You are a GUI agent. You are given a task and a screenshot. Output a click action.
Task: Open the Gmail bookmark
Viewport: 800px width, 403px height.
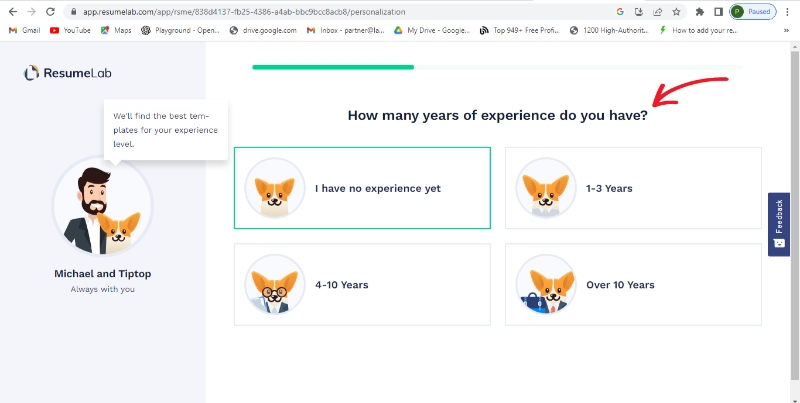pos(25,30)
